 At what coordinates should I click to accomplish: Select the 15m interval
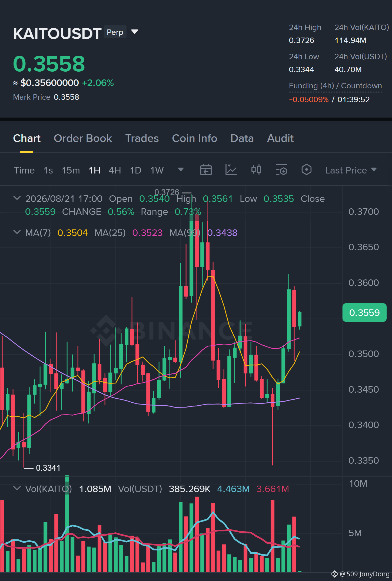pos(71,170)
